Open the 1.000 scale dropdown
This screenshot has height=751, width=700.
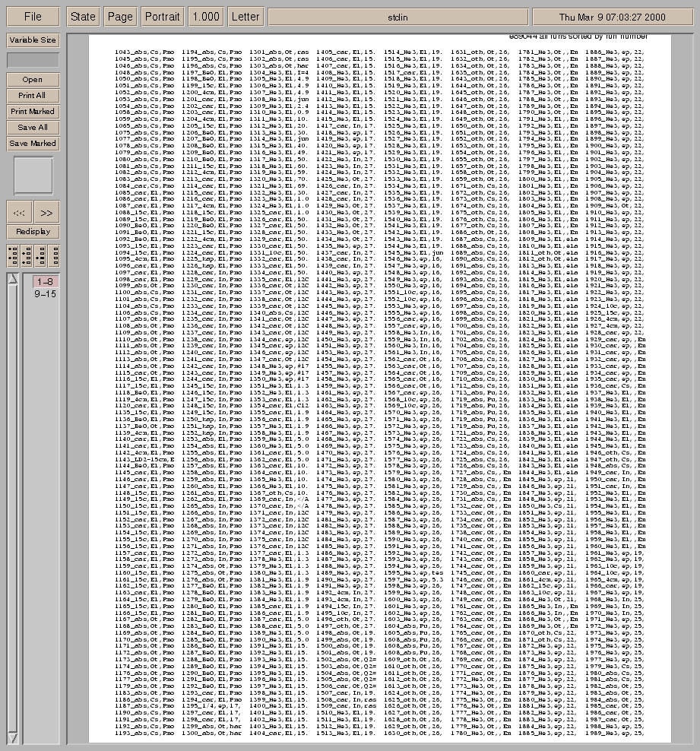point(205,17)
